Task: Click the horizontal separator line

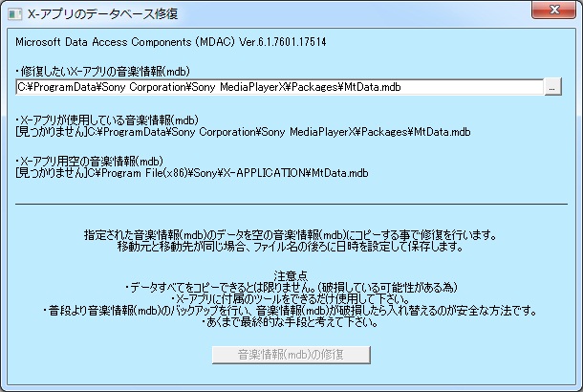Action: click(x=291, y=203)
